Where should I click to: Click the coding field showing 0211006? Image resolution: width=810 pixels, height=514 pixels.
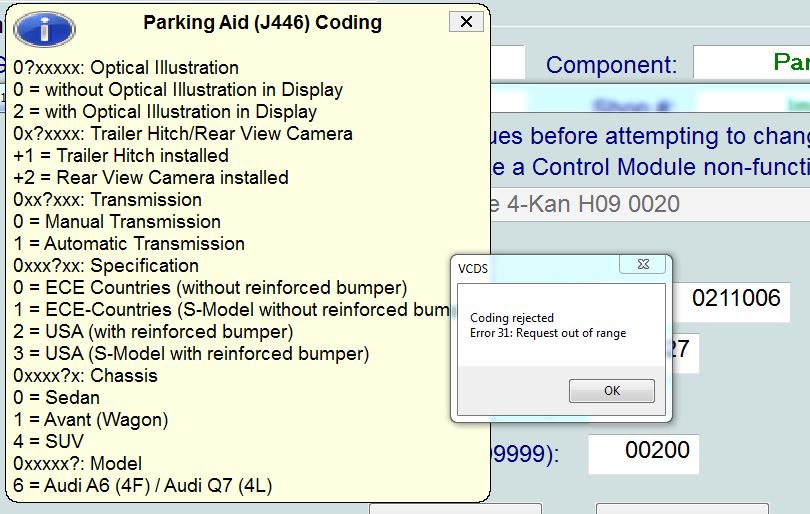(x=731, y=302)
